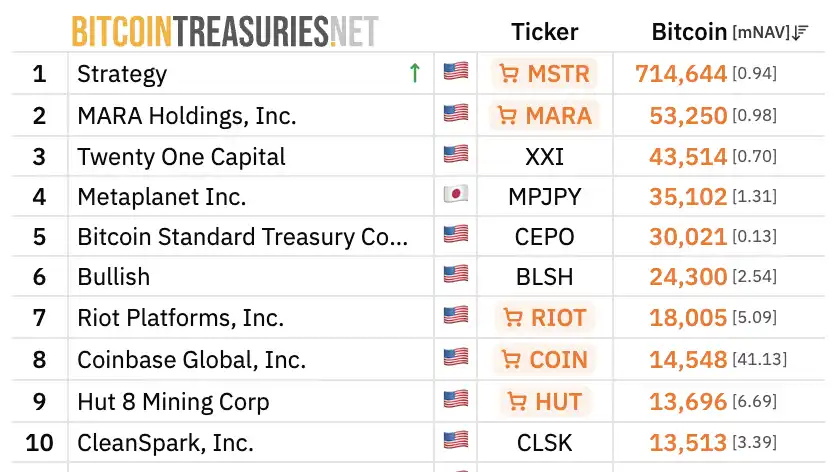Click the shopping cart icon beside COIN
Screen dimensions: 834x472
pos(511,359)
